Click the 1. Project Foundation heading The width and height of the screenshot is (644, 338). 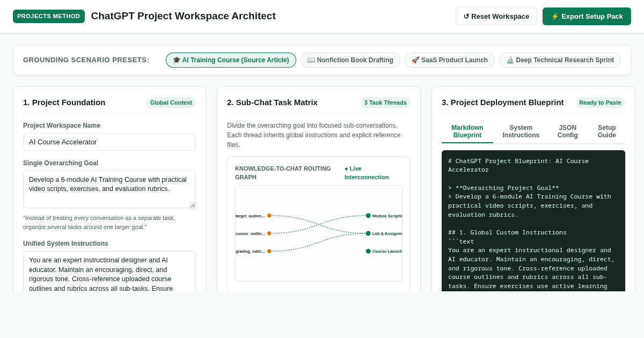point(64,102)
